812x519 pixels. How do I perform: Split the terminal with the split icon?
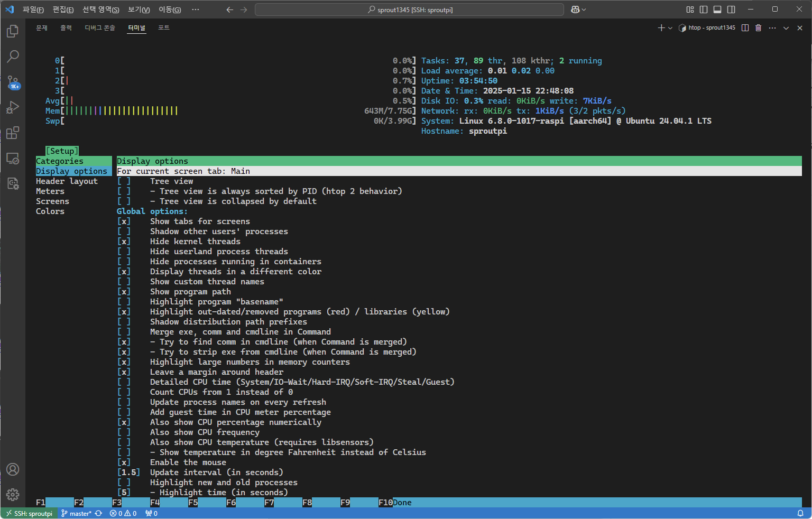pos(745,28)
